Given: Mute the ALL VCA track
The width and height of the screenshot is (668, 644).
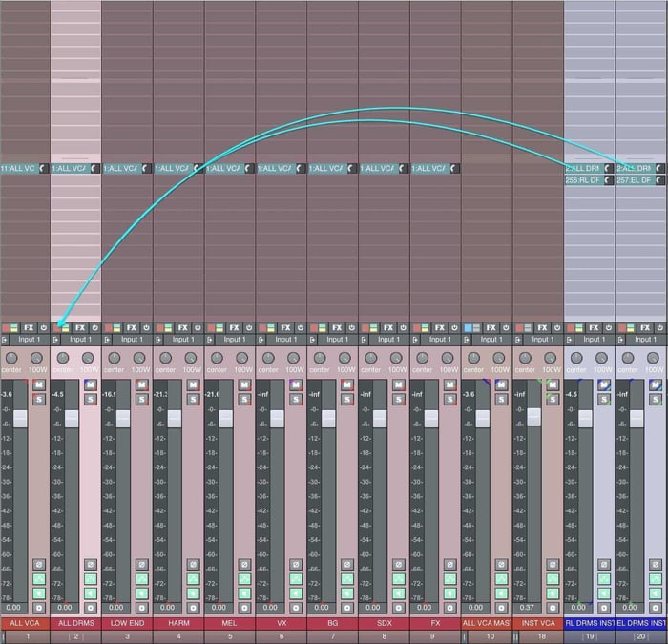Looking at the screenshot, I should [39, 385].
